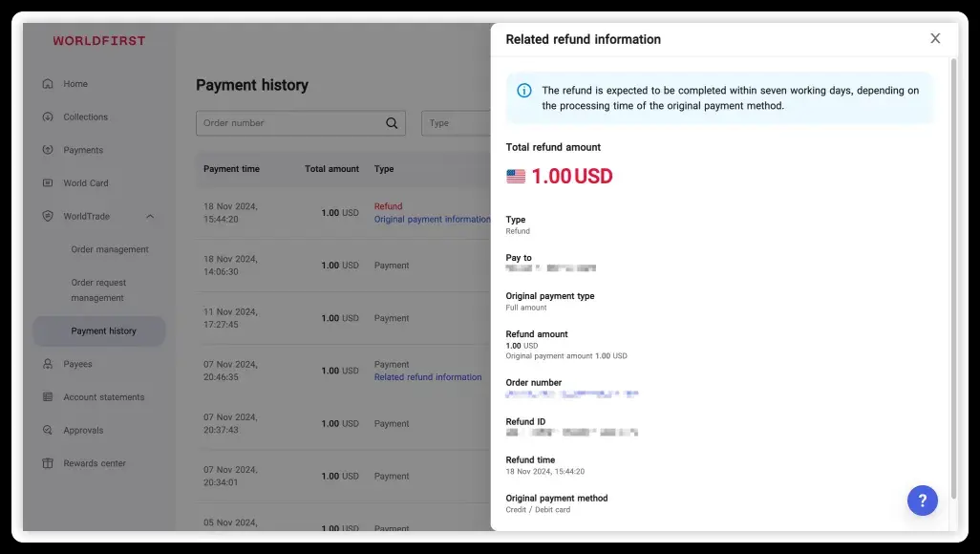Screen dimensions: 980x554
Task: Click the Account statements icon
Action: 48,397
